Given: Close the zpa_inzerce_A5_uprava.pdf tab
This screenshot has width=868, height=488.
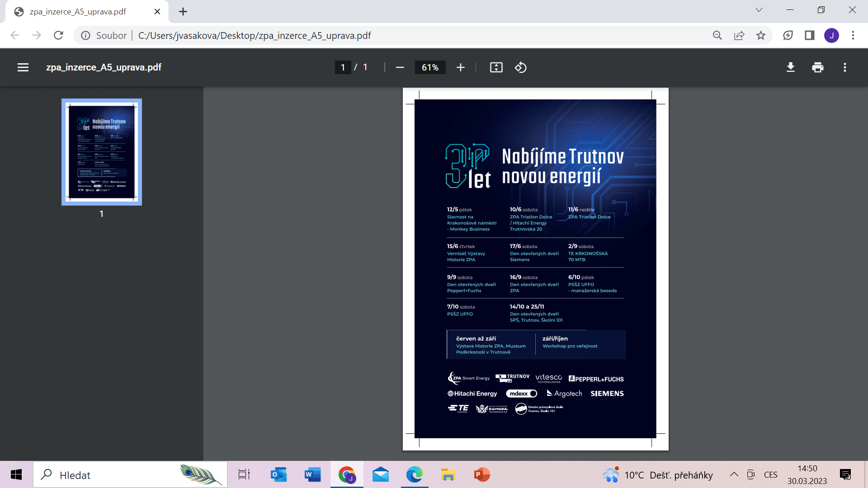Looking at the screenshot, I should (x=157, y=12).
